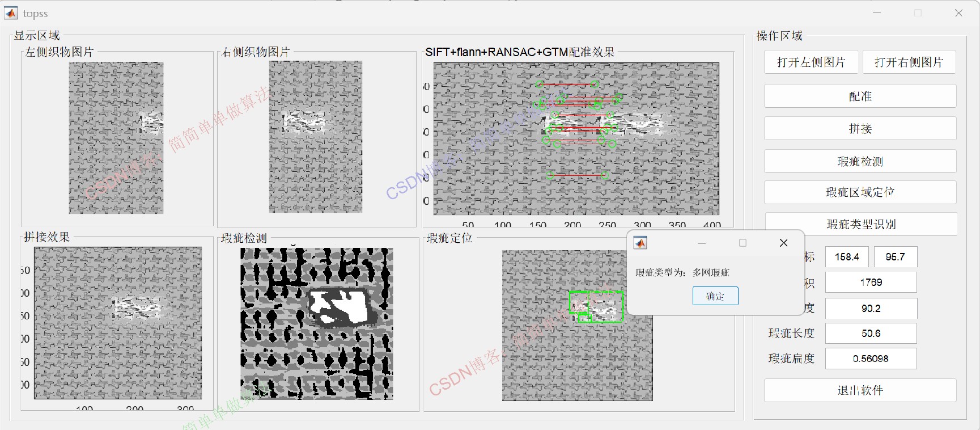Click the 右侧织物图片 fabric image
Image resolution: width=980 pixels, height=430 pixels.
(316, 137)
